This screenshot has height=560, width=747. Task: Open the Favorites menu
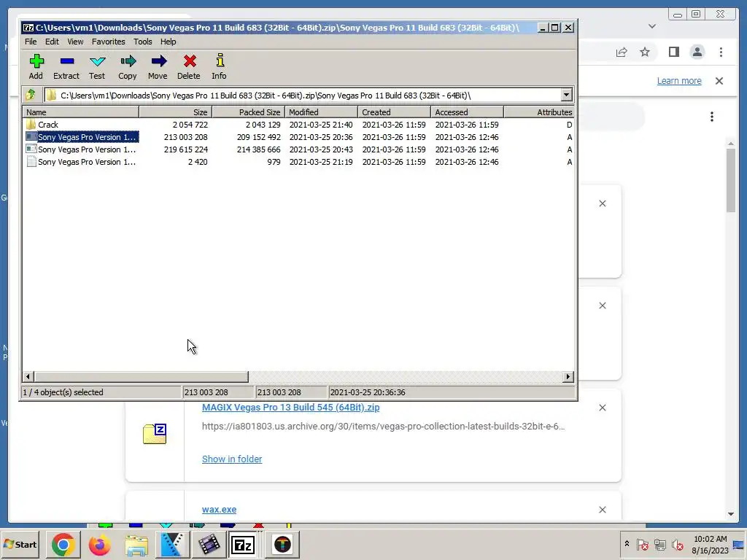[108, 42]
